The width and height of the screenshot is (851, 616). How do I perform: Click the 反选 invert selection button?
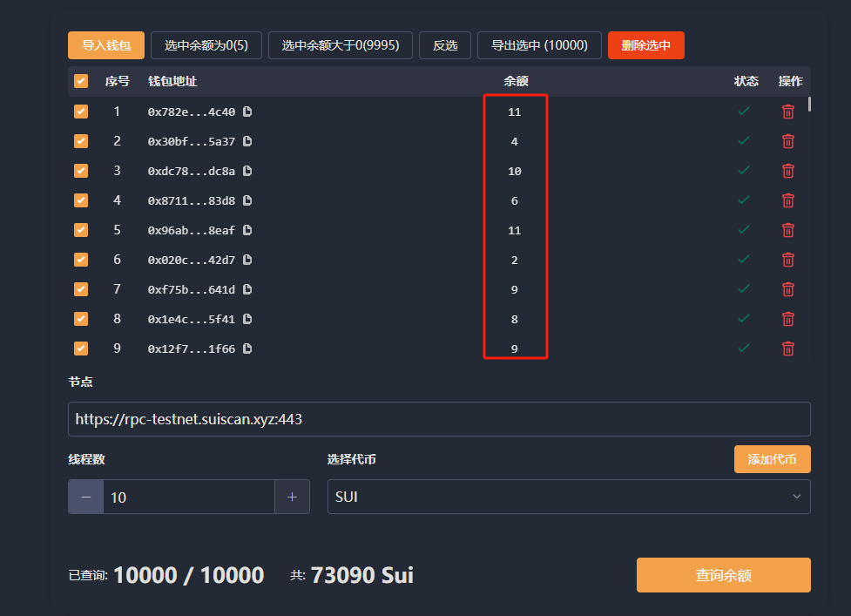click(445, 45)
